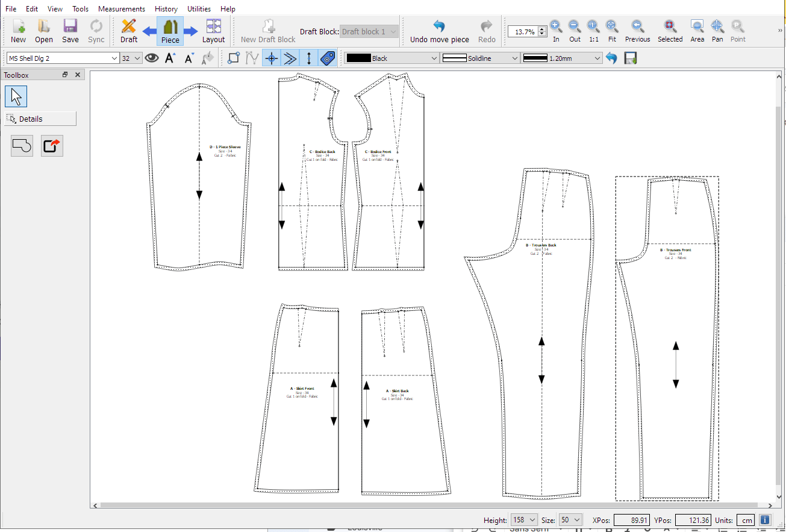786x532 pixels.
Task: Toggle the eye visibility icon in toolbar
Action: tap(151, 58)
